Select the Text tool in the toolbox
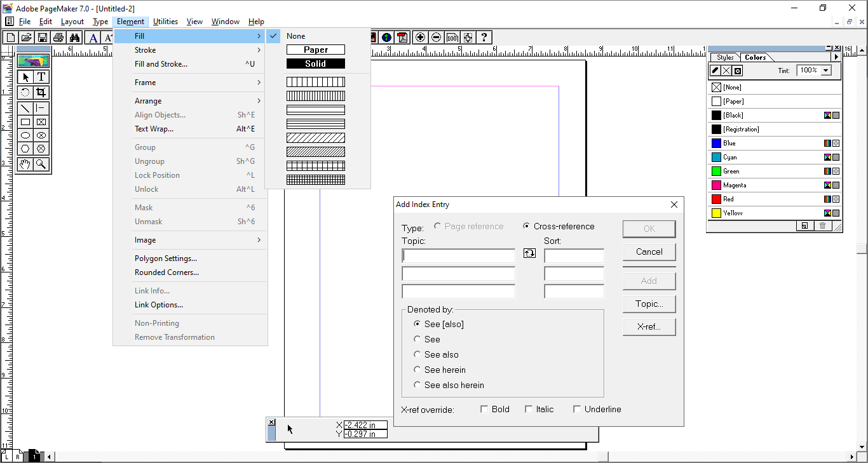This screenshot has width=868, height=463. coord(41,77)
